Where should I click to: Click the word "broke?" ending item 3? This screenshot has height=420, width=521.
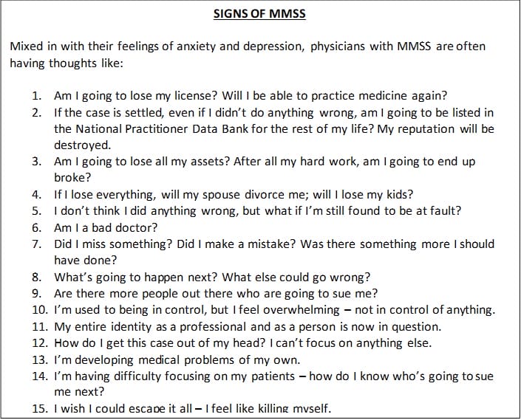(72, 178)
